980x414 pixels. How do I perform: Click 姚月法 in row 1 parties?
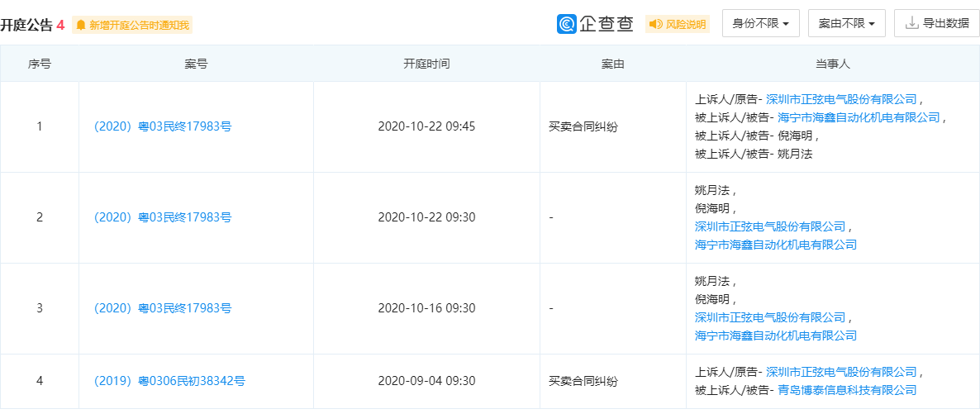(x=796, y=153)
